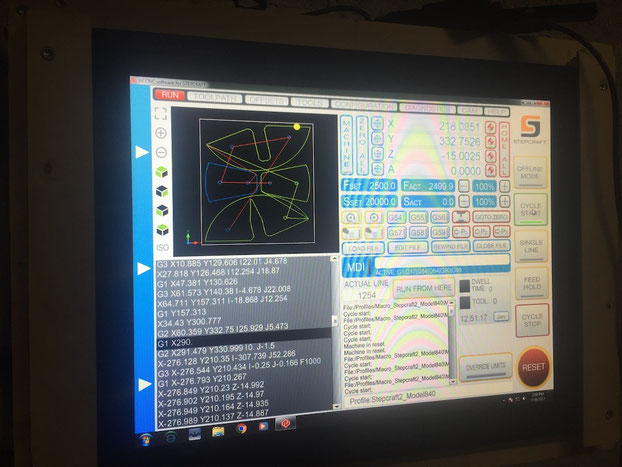
Task: Click RUN FROM HERE
Action: tap(424, 288)
